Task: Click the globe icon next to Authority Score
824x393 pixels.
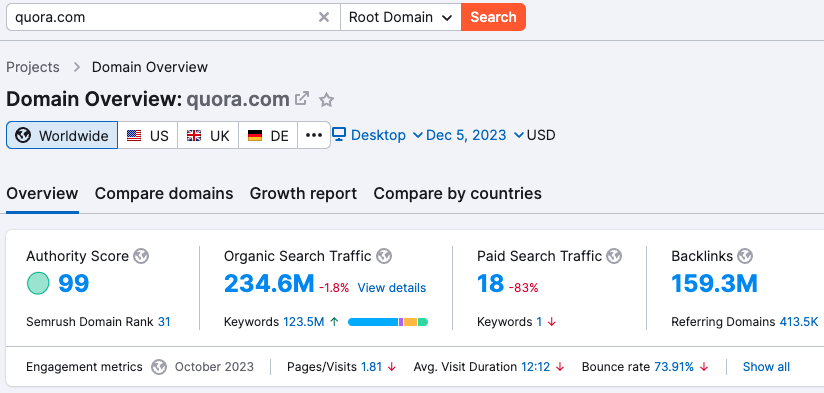Action: click(x=141, y=256)
